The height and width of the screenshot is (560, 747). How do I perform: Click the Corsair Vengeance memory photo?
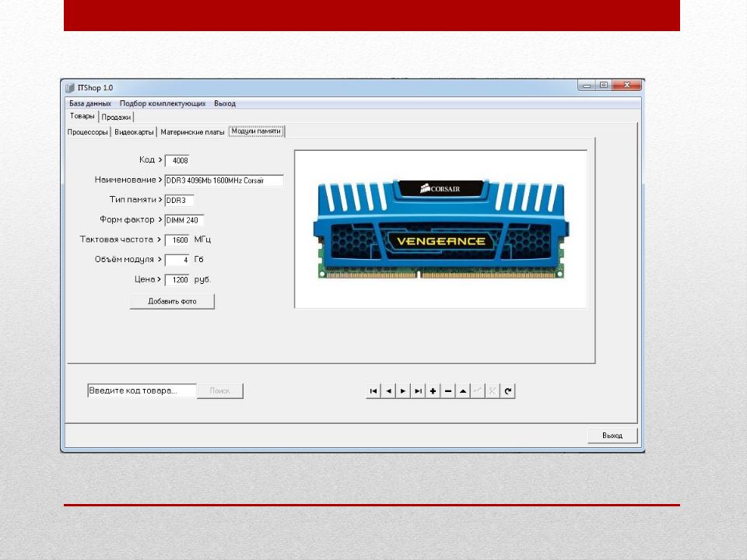(440, 229)
